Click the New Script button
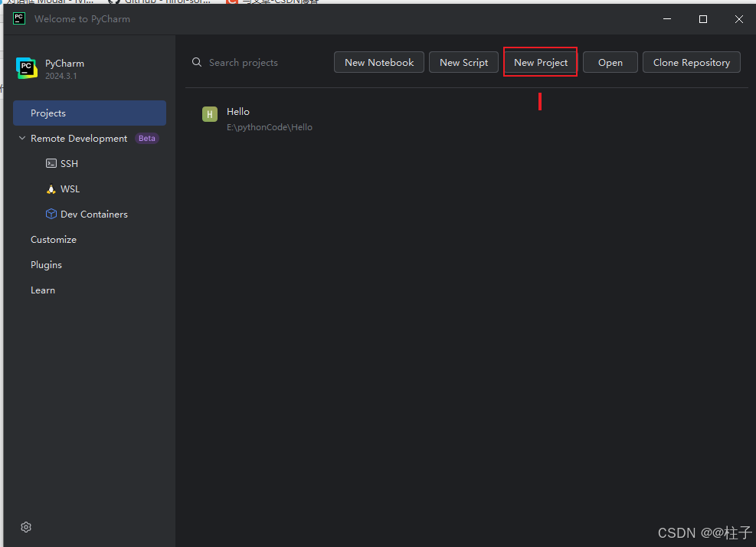This screenshot has width=756, height=547. coord(464,62)
